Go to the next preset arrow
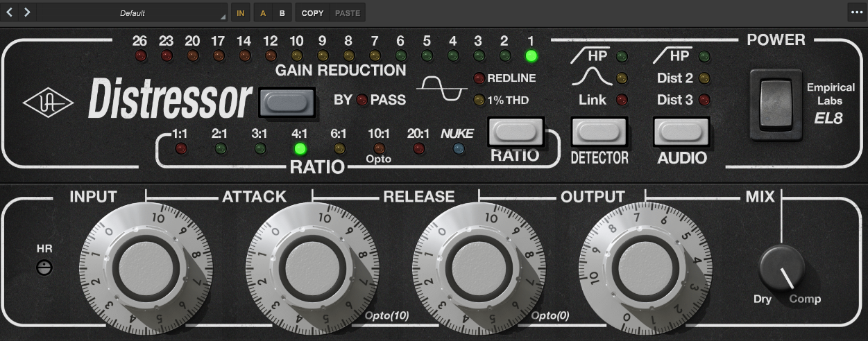 click(27, 12)
